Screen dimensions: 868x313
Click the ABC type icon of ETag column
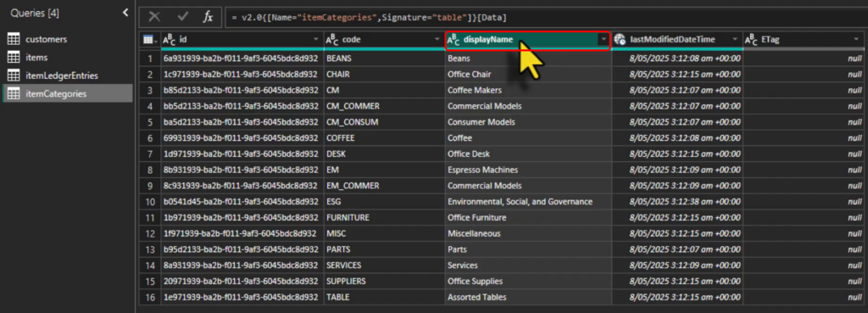pyautogui.click(x=751, y=40)
